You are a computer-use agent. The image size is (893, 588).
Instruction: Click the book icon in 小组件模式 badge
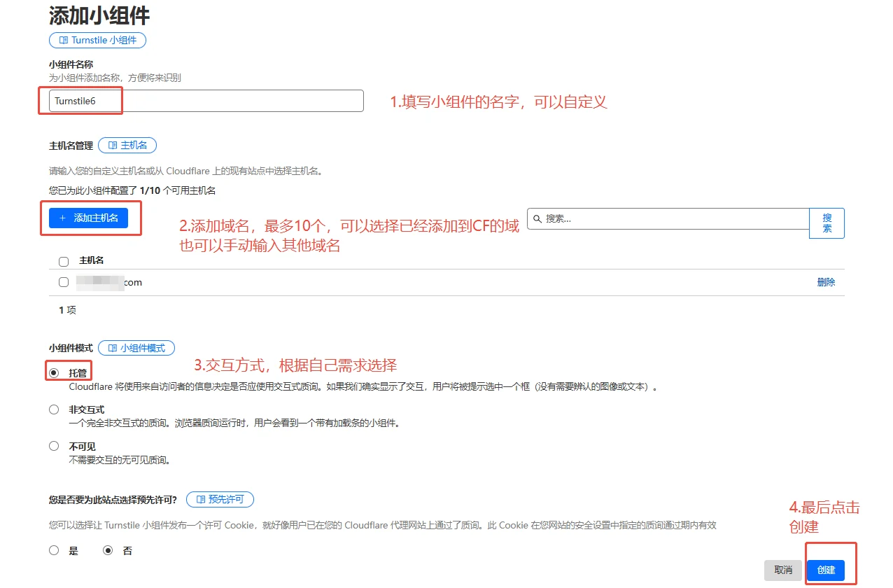pyautogui.click(x=112, y=348)
